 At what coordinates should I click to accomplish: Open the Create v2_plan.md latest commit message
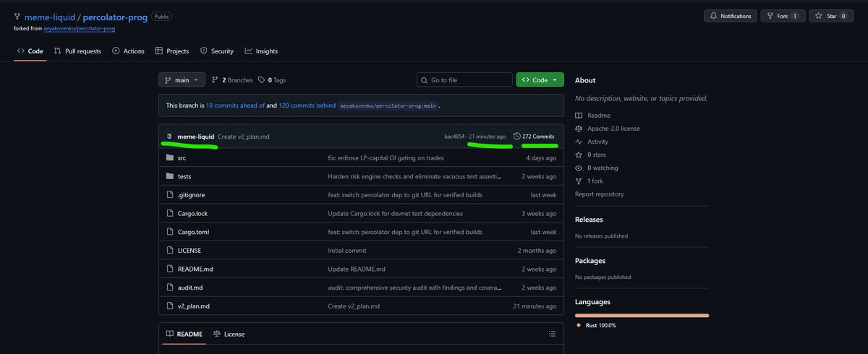[244, 137]
